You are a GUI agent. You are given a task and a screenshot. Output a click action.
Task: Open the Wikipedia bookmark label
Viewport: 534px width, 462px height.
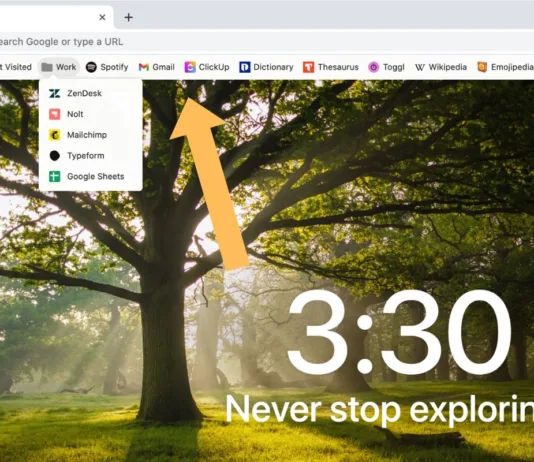(x=447, y=67)
